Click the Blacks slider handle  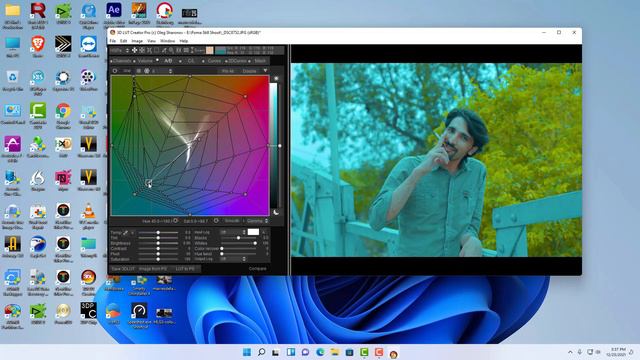coord(239,238)
